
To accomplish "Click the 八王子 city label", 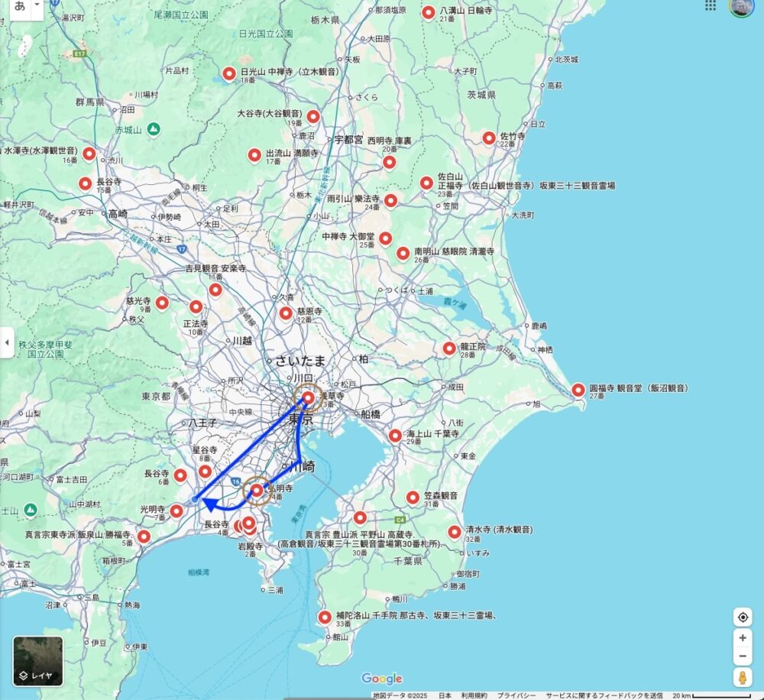I will 202,423.
